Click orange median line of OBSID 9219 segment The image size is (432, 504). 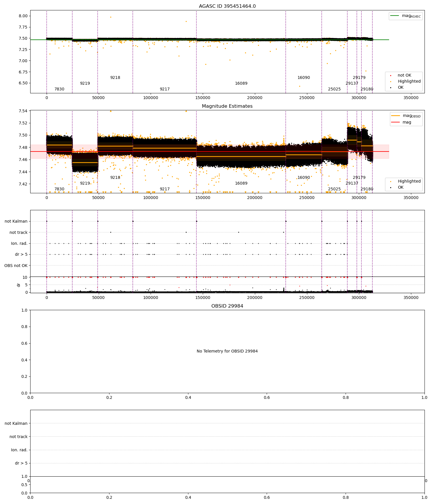[85, 163]
